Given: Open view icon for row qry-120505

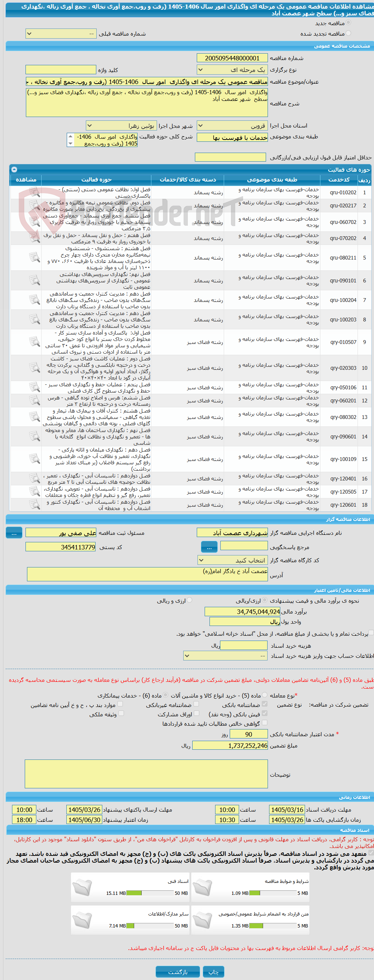Looking at the screenshot, I should point(34,492).
